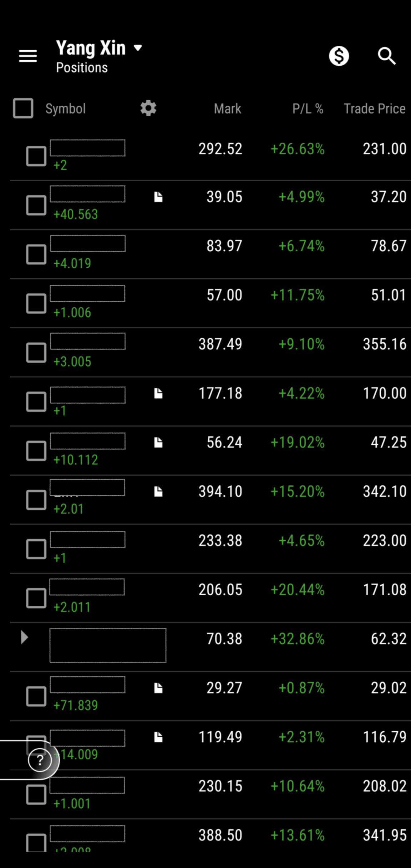Tick the checkbox on the 206.05 row

(36, 598)
